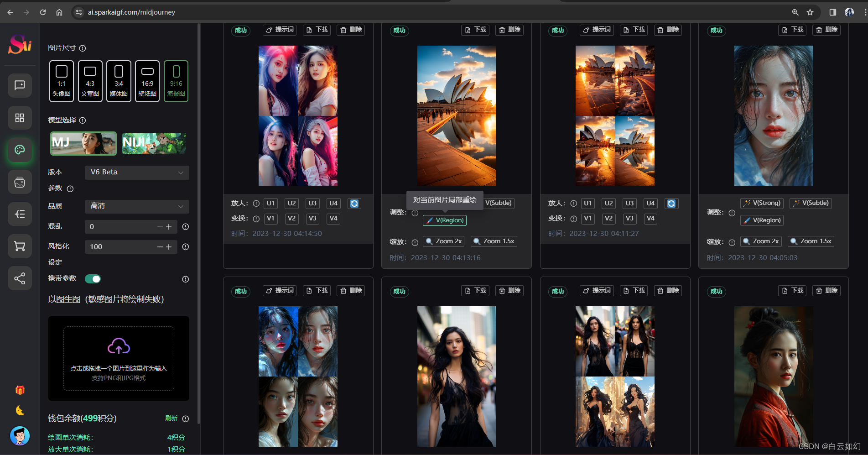Screen dimensions: 868x455
Task: Increase 风格化 value with plus
Action: click(x=169, y=247)
